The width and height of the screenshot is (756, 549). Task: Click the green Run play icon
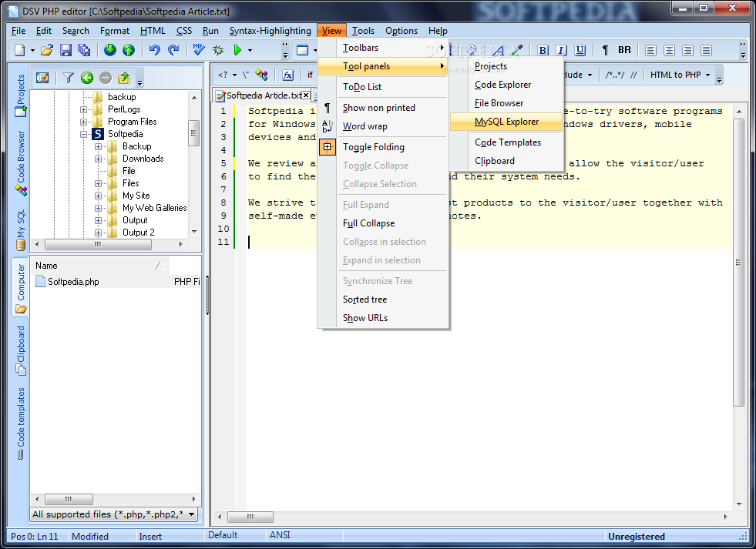pos(238,50)
